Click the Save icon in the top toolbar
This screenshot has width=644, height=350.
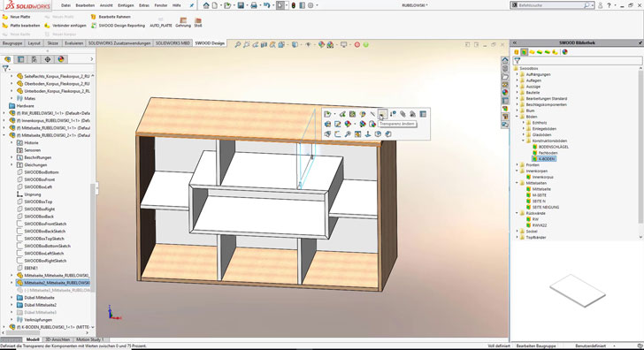point(241,5)
